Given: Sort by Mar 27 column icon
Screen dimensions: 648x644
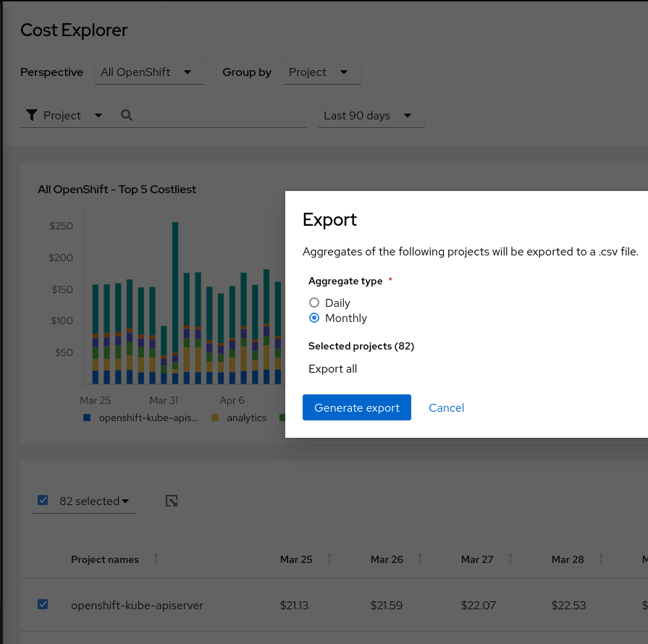Looking at the screenshot, I should (510, 559).
